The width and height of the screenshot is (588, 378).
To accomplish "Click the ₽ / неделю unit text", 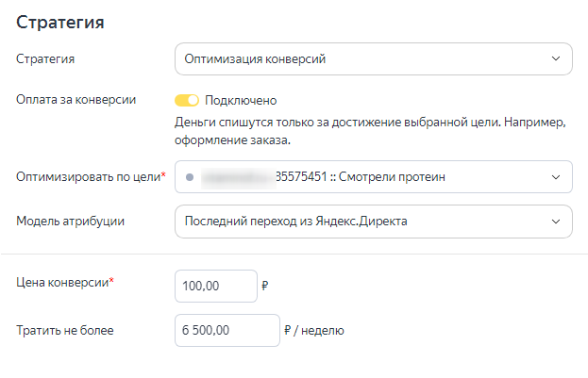I will pos(314,331).
